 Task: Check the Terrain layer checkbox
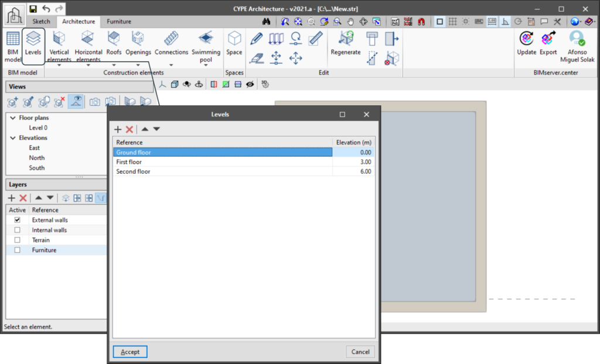tap(17, 240)
